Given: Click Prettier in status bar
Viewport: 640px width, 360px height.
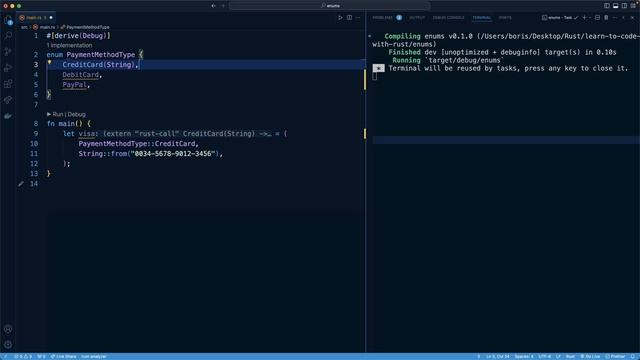Looking at the screenshot, I should (615, 356).
